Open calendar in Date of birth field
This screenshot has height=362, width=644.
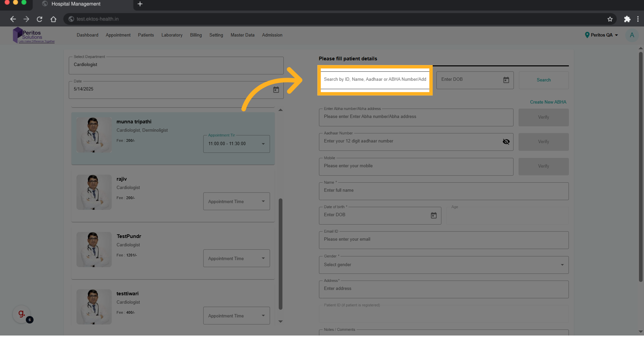(x=433, y=216)
